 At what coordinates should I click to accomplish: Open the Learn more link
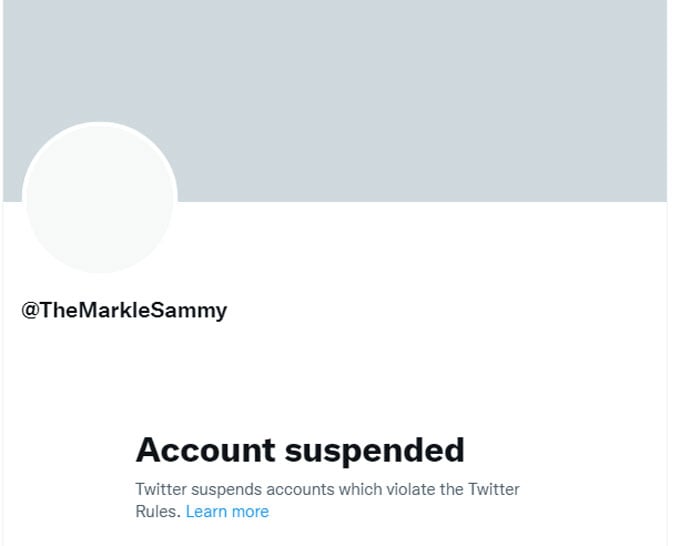point(227,511)
